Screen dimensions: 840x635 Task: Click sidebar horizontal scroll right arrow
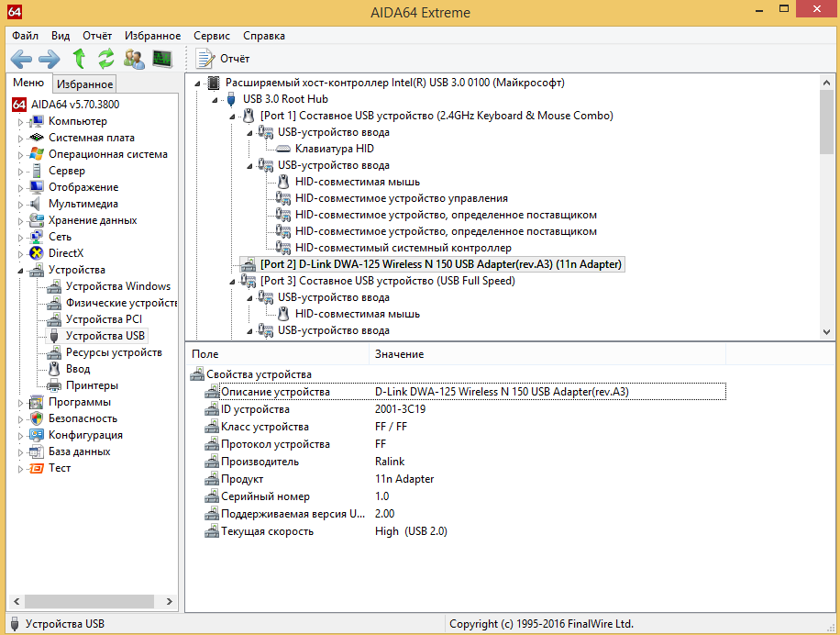[x=170, y=601]
